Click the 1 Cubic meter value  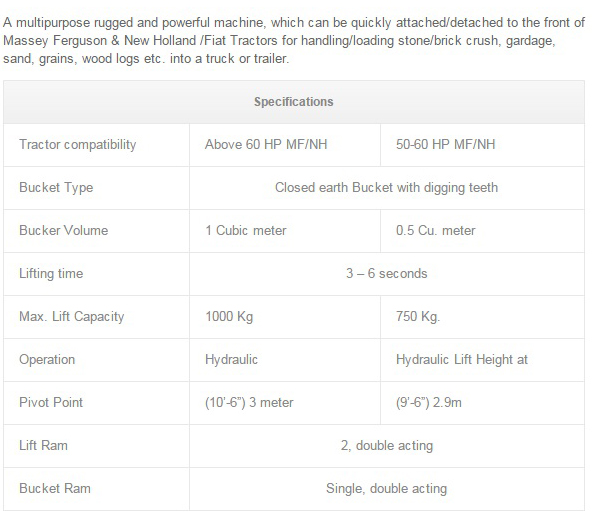[x=246, y=230]
